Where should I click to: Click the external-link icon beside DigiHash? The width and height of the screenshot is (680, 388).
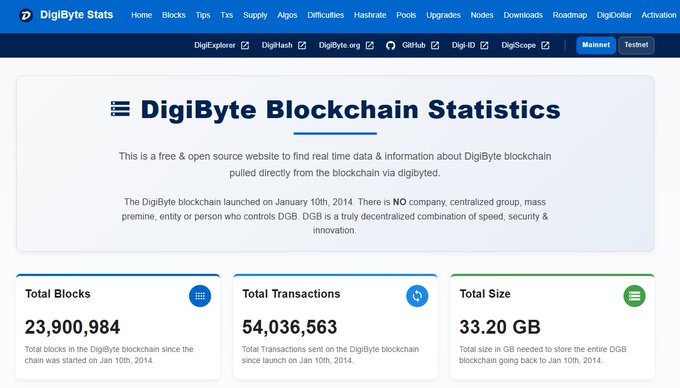pyautogui.click(x=302, y=45)
